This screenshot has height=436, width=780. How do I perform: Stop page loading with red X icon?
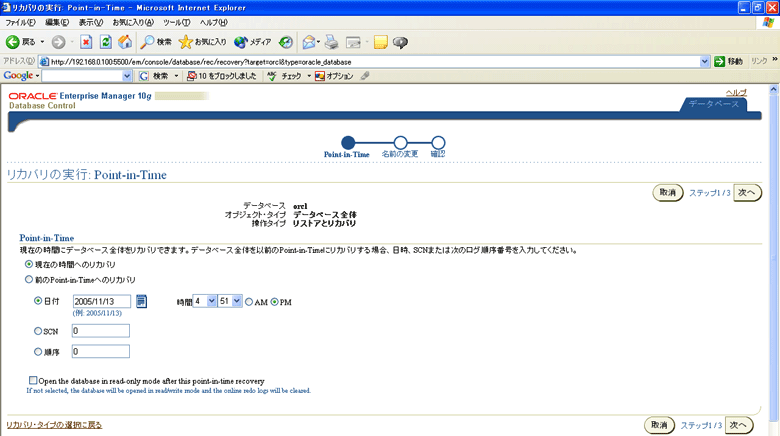tap(86, 42)
